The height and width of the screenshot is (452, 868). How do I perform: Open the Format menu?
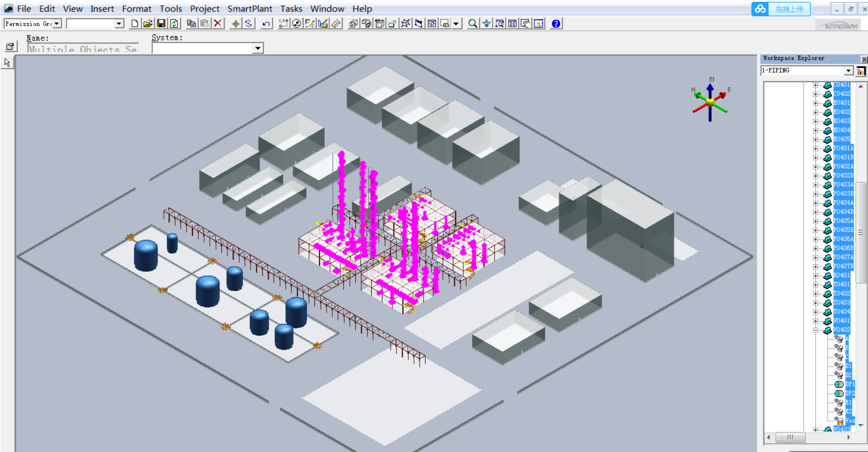click(x=137, y=9)
